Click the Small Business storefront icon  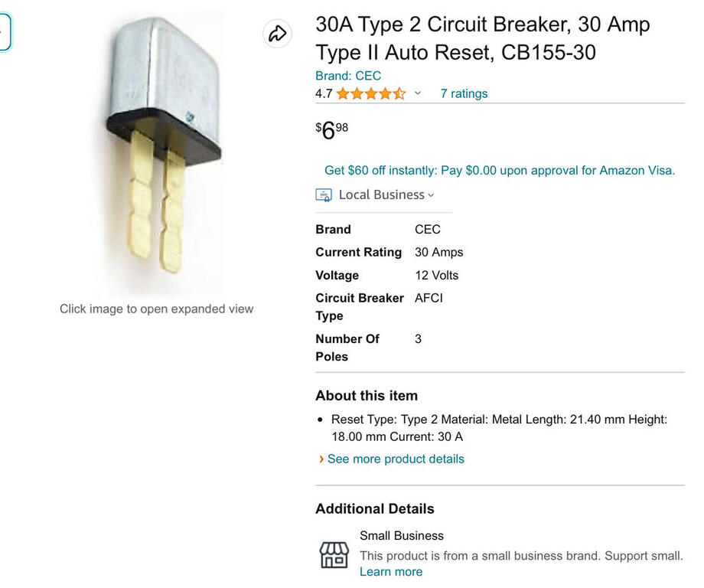[334, 554]
